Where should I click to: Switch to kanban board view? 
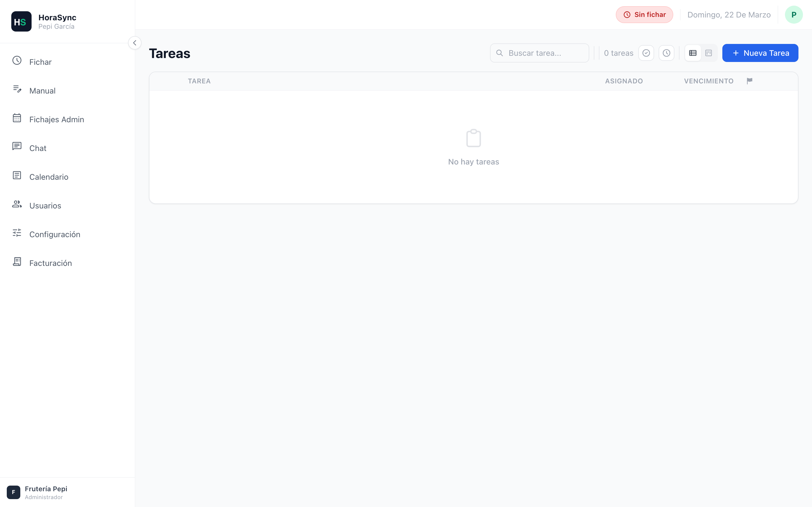[709, 53]
